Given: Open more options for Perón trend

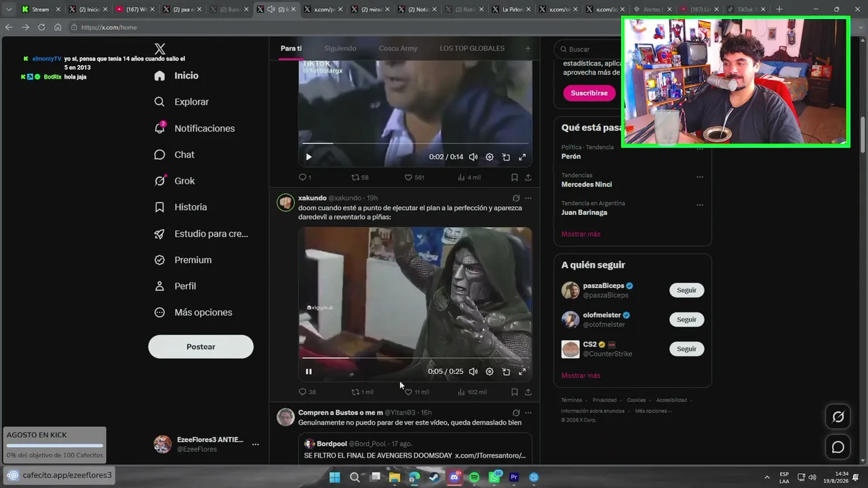Looking at the screenshot, I should (x=700, y=148).
